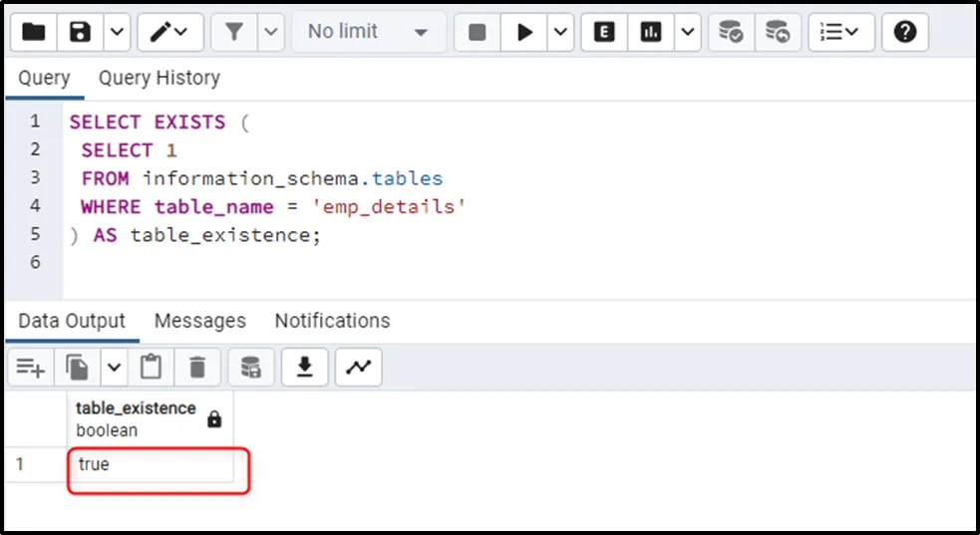Screen dimensions: 980x535
Task: Open the No limit rows dropdown
Action: (368, 33)
